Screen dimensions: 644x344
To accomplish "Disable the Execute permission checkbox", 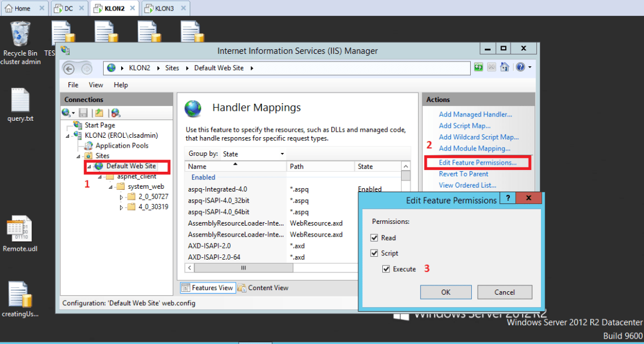I will [x=386, y=269].
